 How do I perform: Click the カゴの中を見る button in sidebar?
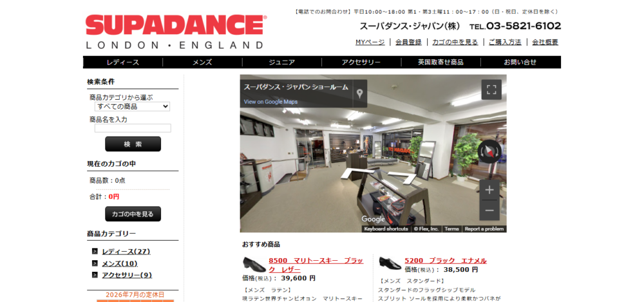(133, 214)
